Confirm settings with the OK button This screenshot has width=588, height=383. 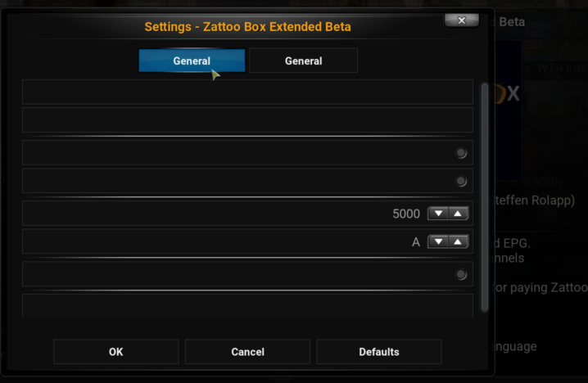(115, 352)
